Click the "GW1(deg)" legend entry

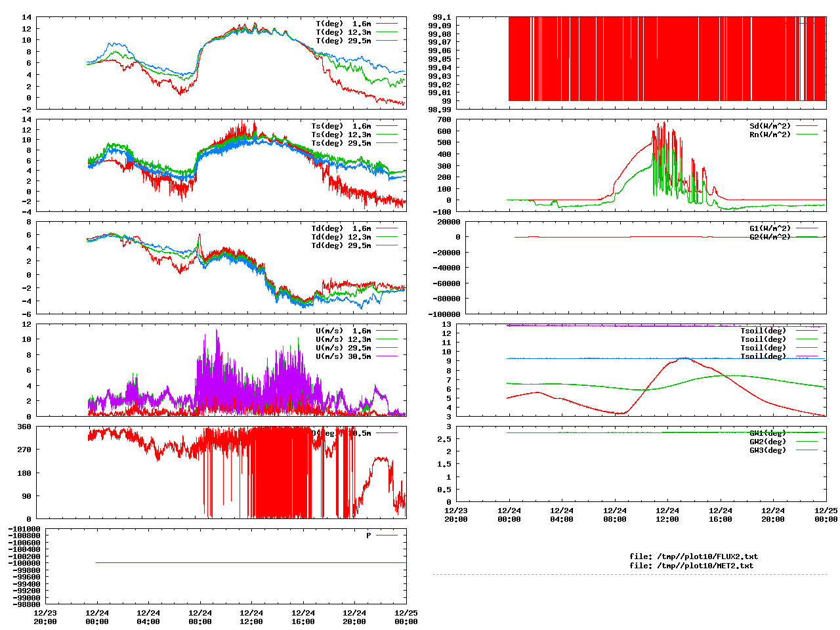click(768, 433)
